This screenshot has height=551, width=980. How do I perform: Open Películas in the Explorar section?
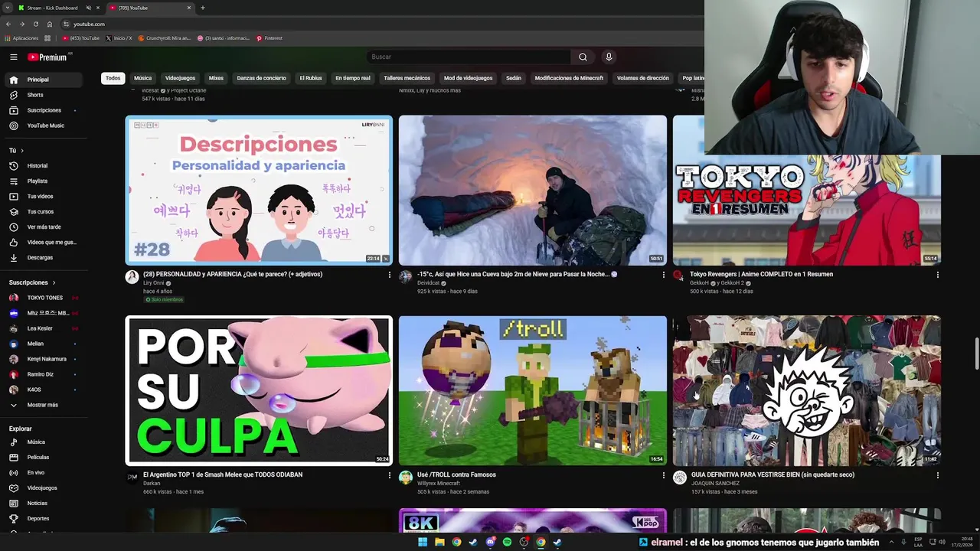(44, 457)
